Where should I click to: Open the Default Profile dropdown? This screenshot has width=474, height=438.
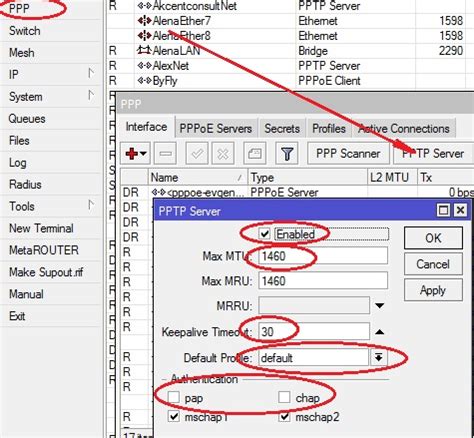coord(379,358)
